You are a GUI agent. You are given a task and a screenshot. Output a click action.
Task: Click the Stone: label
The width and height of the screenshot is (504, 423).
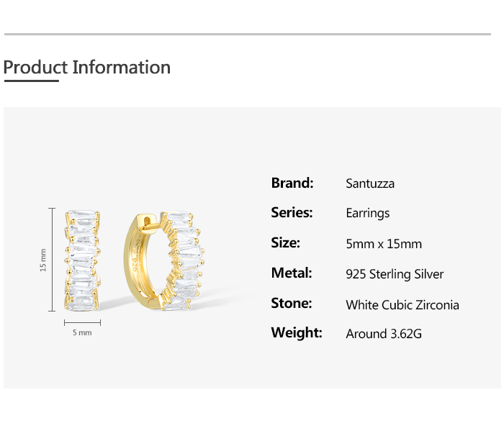point(291,304)
